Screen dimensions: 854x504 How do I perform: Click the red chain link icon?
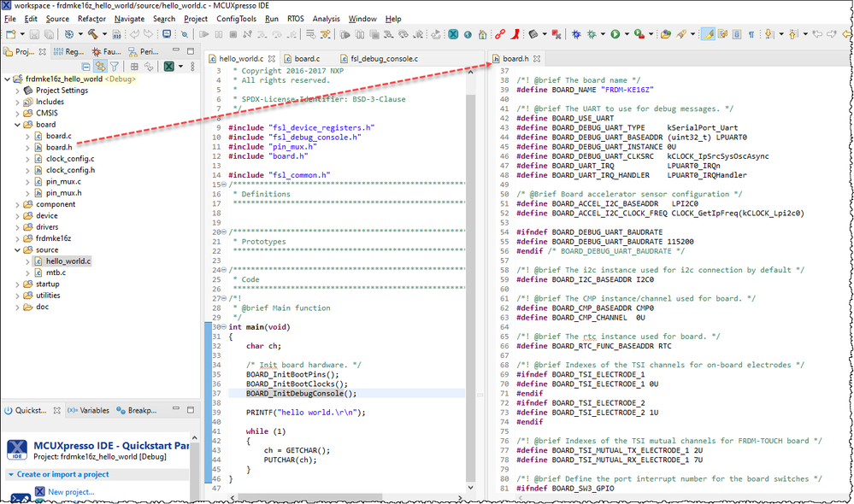[500, 34]
